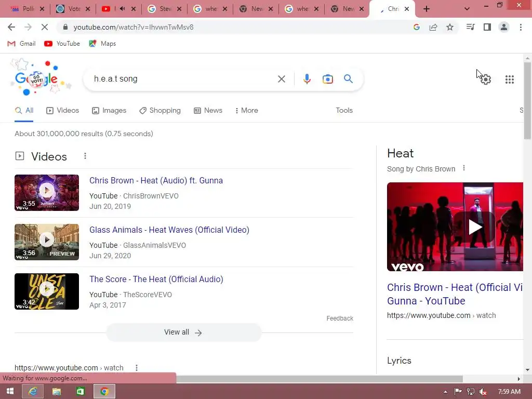Start voice search with microphone
Image resolution: width=532 pixels, height=399 pixels.
(x=307, y=79)
